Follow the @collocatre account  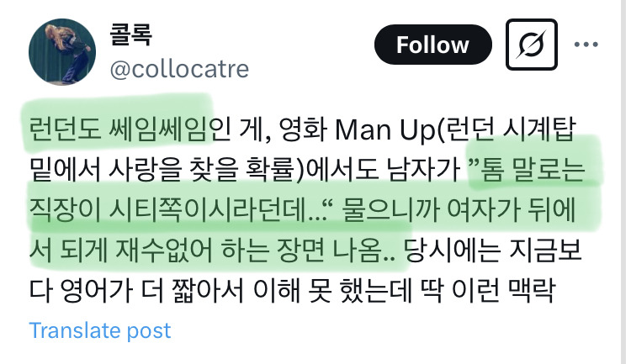click(x=432, y=45)
